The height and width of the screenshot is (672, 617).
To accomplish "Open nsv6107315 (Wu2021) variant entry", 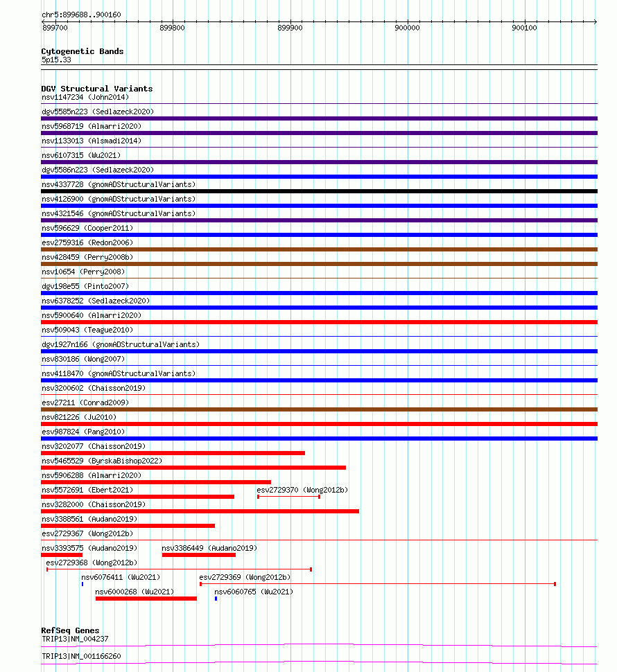I will (x=81, y=156).
